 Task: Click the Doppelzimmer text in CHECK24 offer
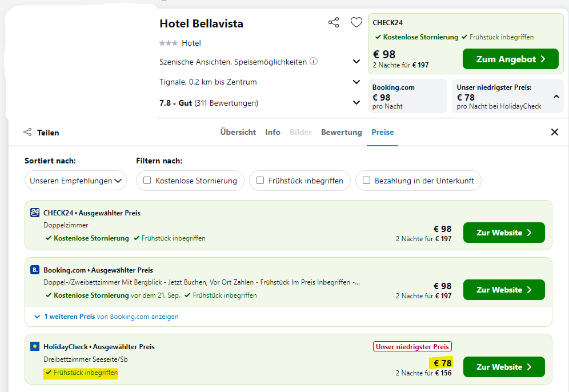66,225
